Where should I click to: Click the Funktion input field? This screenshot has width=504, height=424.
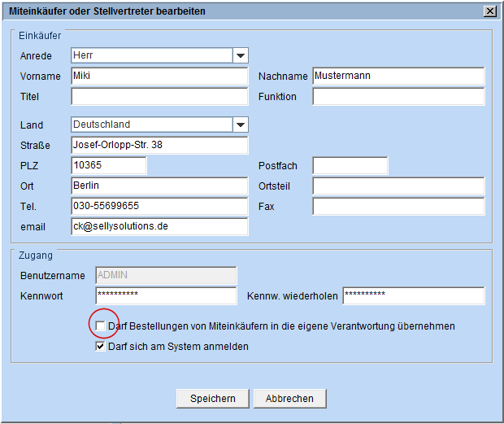pos(398,97)
